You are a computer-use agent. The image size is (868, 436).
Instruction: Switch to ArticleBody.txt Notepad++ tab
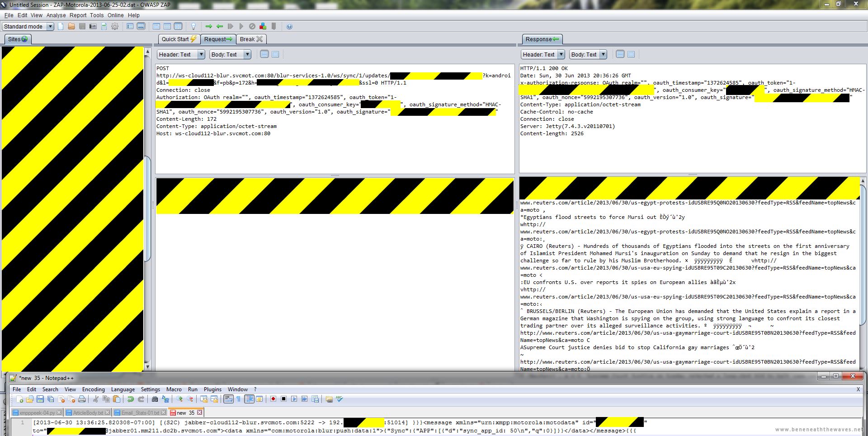tap(88, 412)
